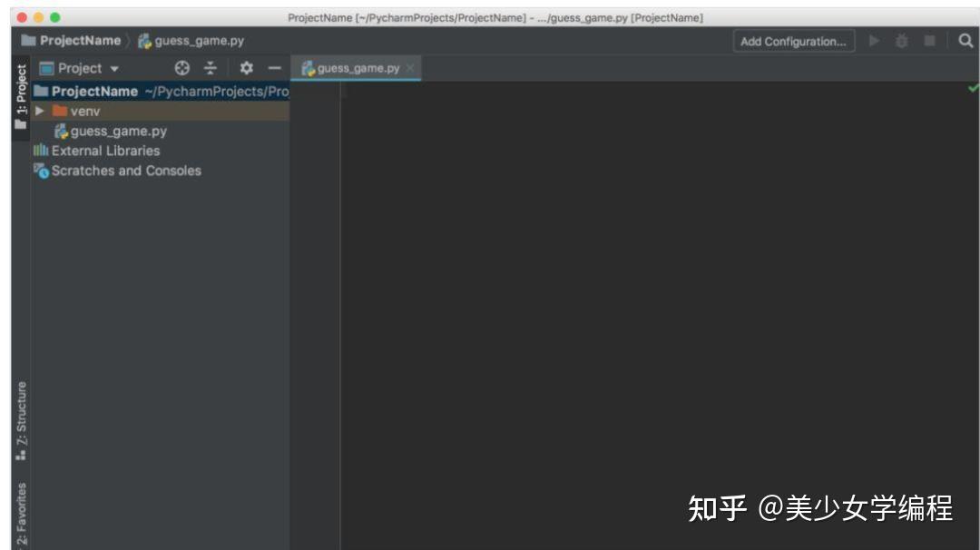
Task: Open search with the magnifier icon
Action: click(966, 40)
